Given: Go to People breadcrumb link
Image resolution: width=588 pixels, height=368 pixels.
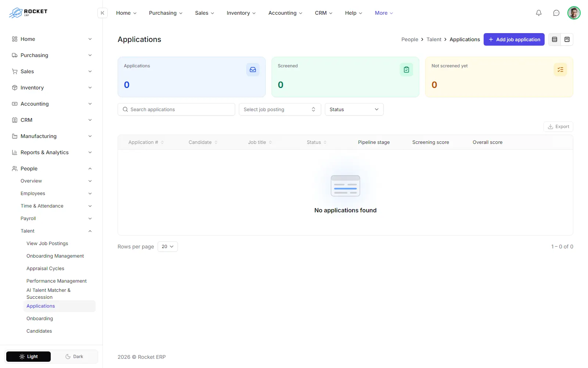Looking at the screenshot, I should tap(410, 39).
